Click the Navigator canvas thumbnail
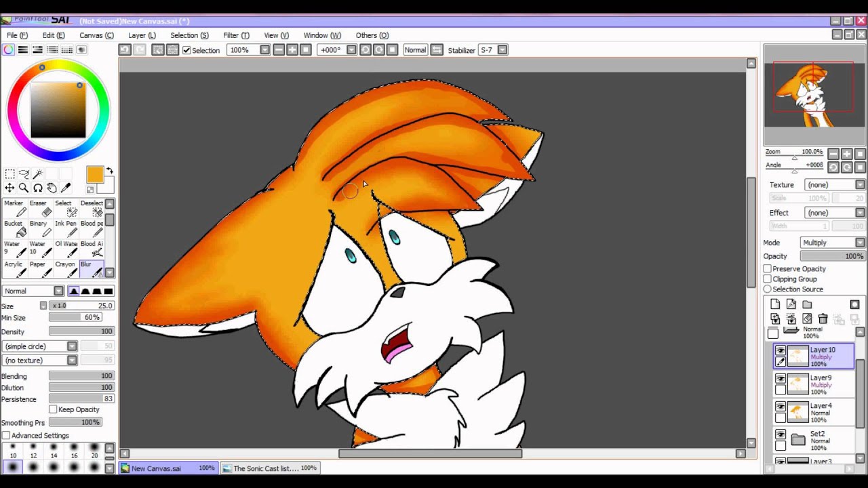This screenshot has width=868, height=488. point(814,95)
